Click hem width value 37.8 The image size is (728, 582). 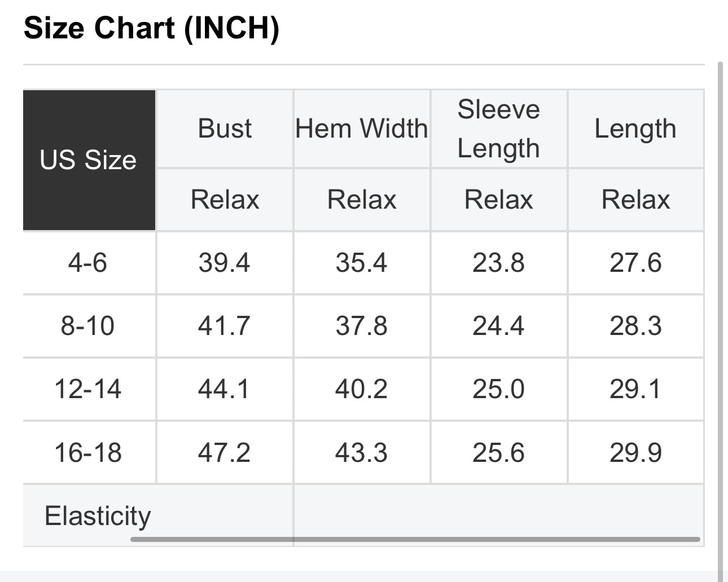pos(362,326)
